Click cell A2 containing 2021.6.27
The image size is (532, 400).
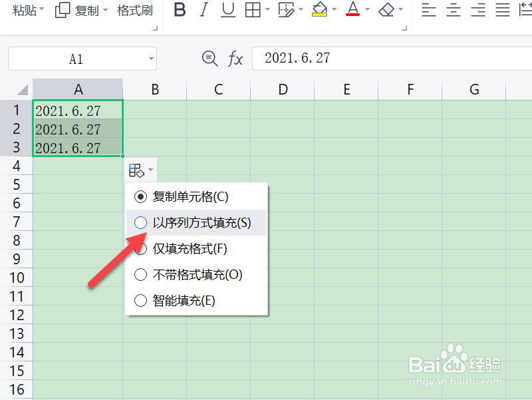click(x=78, y=128)
